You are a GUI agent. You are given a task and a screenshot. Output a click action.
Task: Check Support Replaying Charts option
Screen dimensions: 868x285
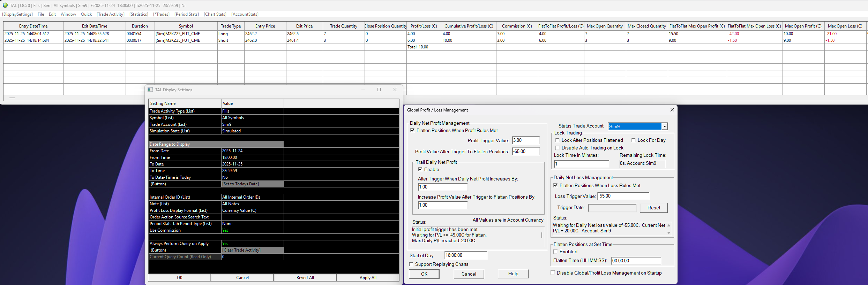[x=411, y=264]
